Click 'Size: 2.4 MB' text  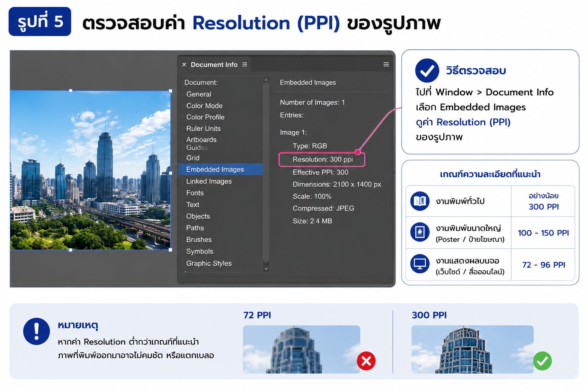(312, 221)
